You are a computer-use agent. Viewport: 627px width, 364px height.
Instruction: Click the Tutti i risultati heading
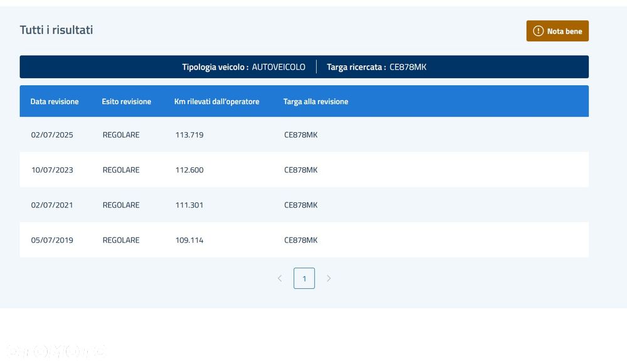coord(56,30)
